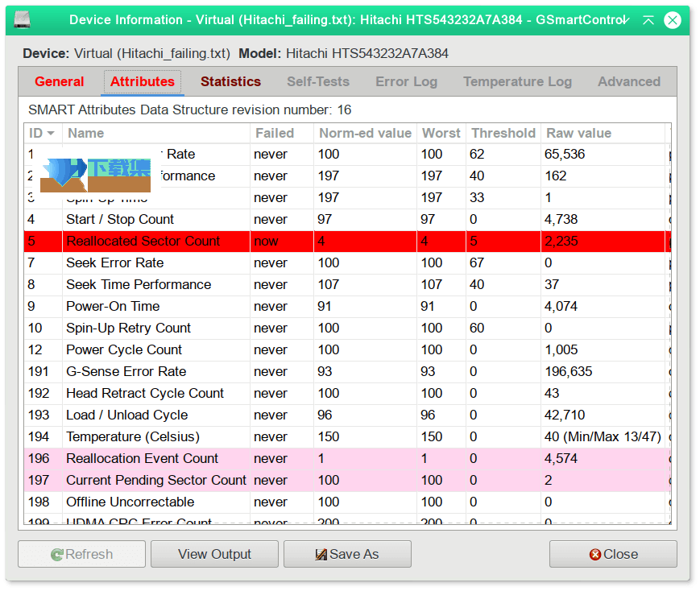Select the Seek Time Performance row

click(x=347, y=285)
